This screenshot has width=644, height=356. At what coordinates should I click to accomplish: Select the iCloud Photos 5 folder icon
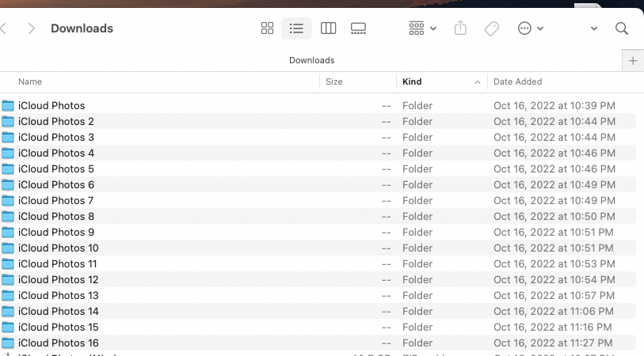click(8, 169)
